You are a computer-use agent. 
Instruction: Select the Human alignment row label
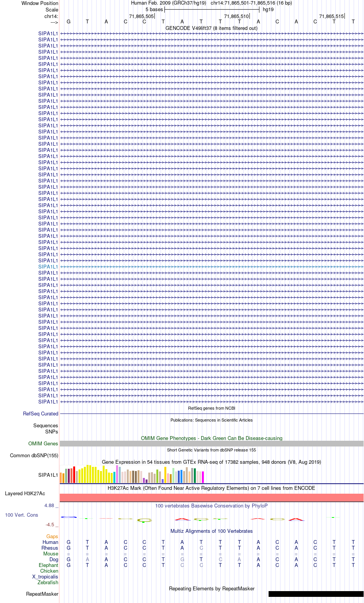51,542
